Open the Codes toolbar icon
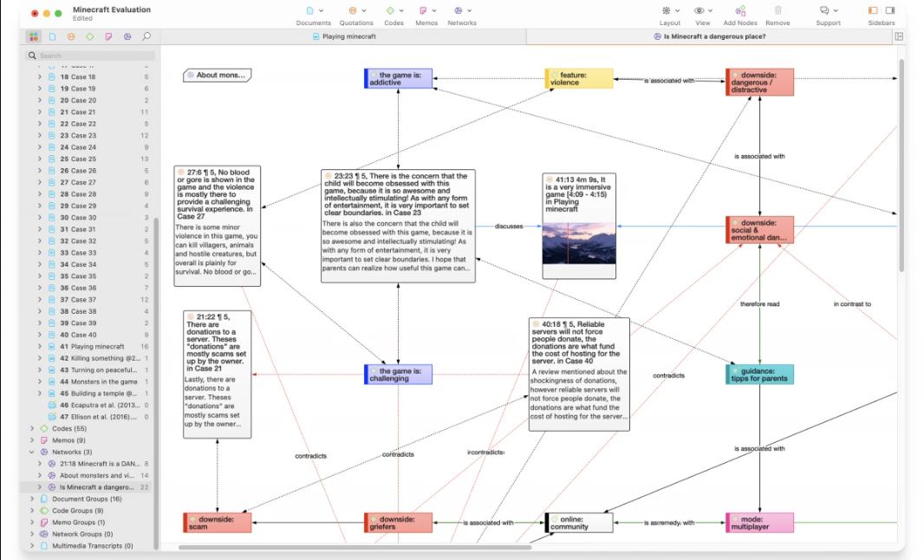The height and width of the screenshot is (560, 924). pos(389,10)
